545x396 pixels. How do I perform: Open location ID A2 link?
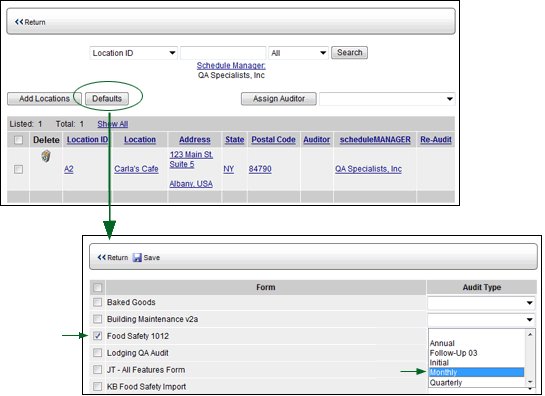(x=69, y=169)
